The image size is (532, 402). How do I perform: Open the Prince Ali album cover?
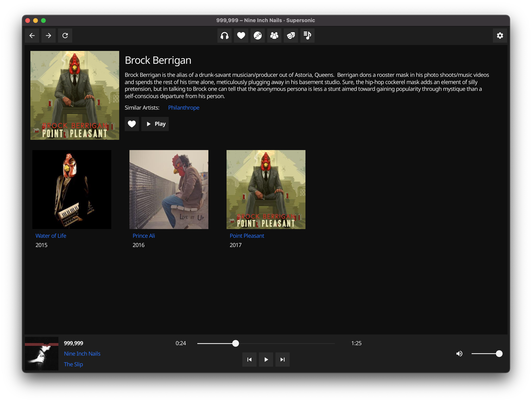coord(169,189)
